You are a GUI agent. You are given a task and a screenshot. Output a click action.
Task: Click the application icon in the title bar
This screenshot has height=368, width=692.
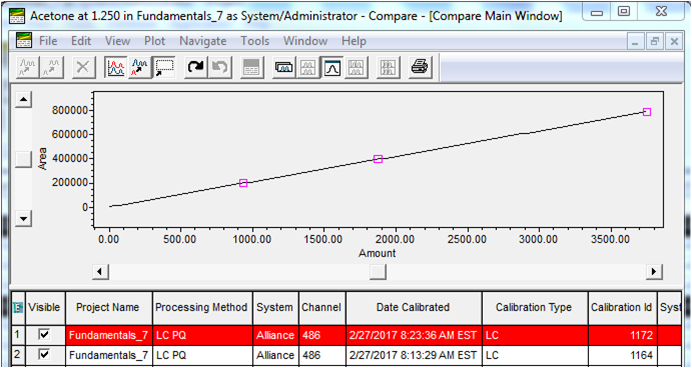click(x=17, y=16)
